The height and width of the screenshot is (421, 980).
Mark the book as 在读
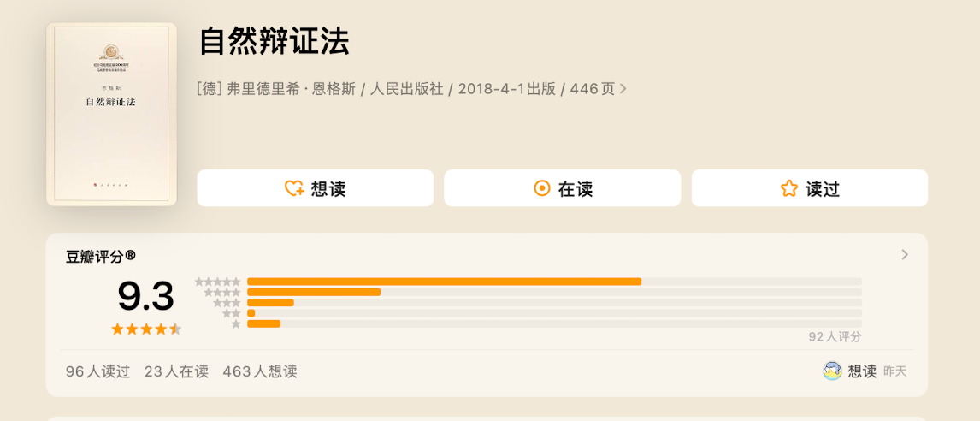pos(562,188)
